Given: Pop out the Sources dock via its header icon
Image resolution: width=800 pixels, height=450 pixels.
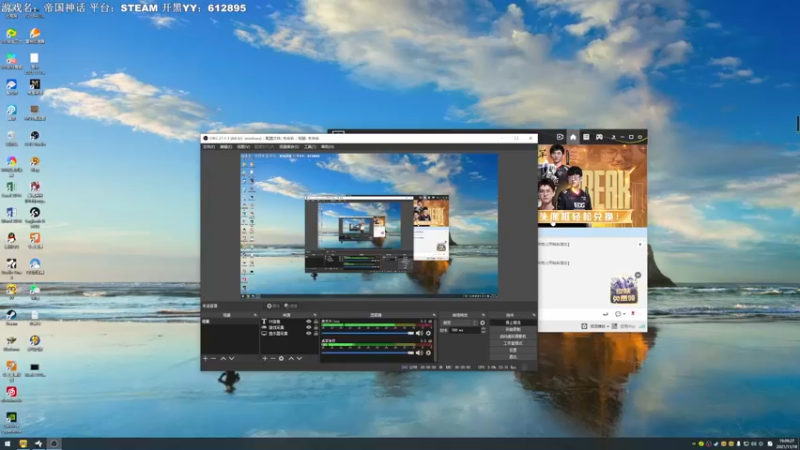Looking at the screenshot, I should click(x=315, y=315).
